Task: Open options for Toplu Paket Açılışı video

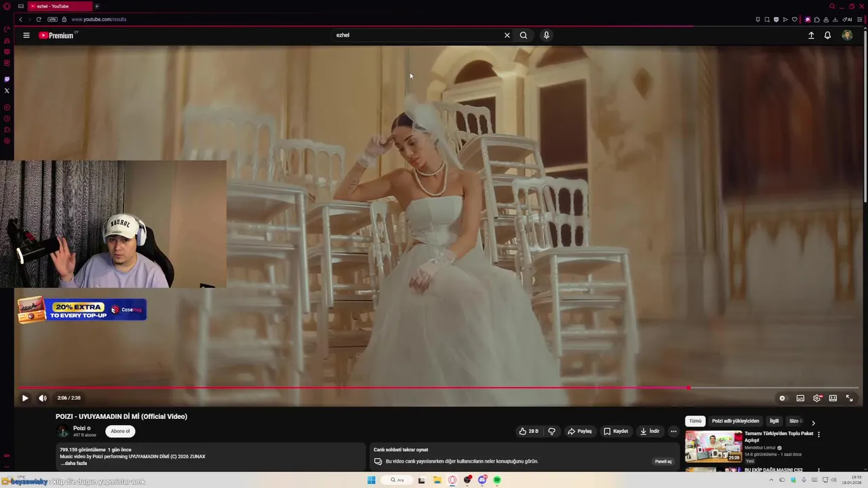Action: 818,434
